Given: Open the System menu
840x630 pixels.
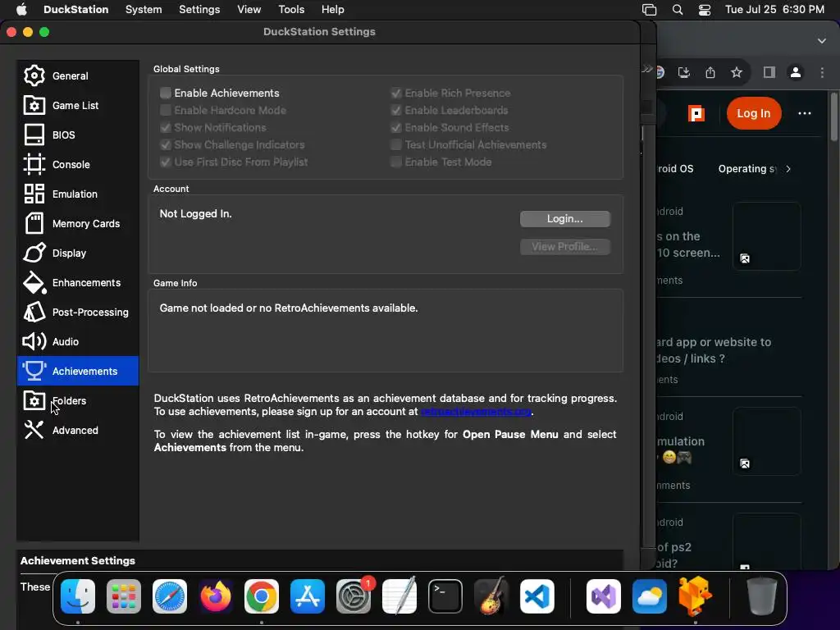Looking at the screenshot, I should click(144, 10).
